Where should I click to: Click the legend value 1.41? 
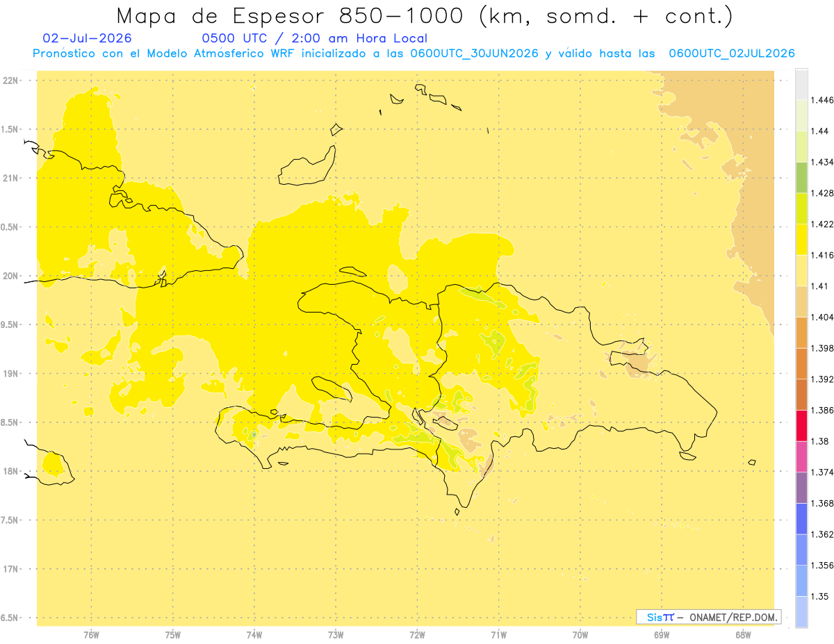[x=819, y=286]
